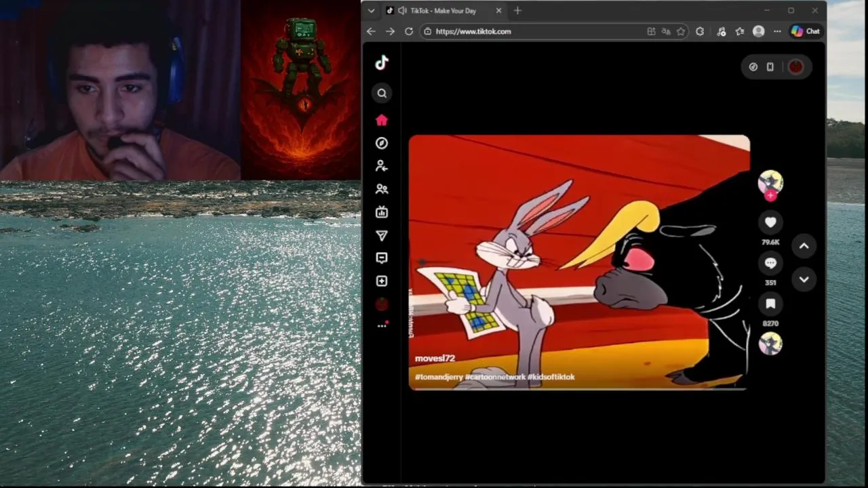Open the Messages paper plane icon
This screenshot has height=488, width=868.
(382, 235)
